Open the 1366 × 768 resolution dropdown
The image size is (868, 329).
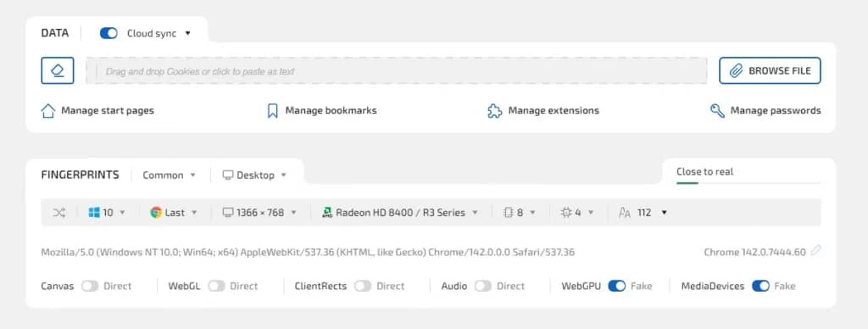pos(259,213)
